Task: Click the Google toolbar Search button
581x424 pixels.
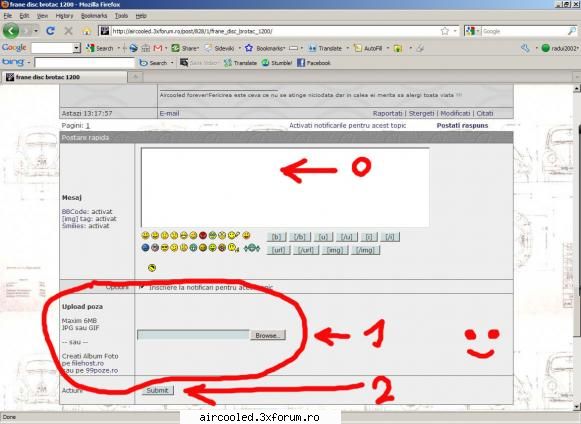Action: point(100,48)
